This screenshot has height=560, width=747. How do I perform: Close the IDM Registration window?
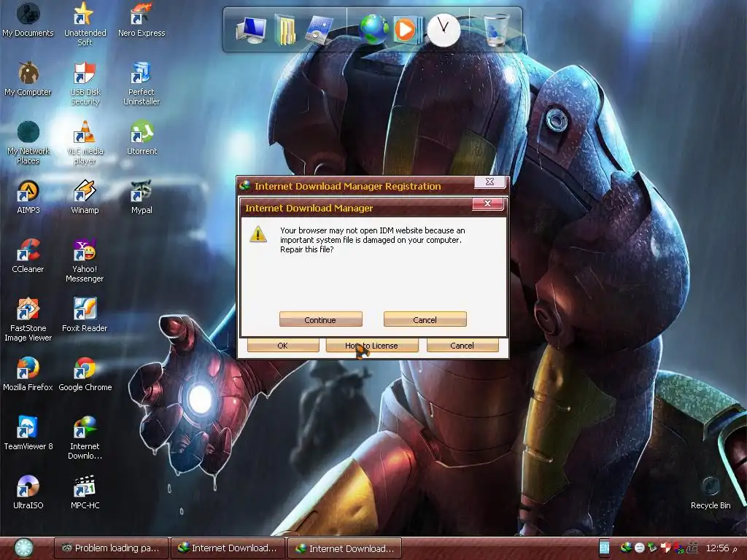pyautogui.click(x=489, y=182)
